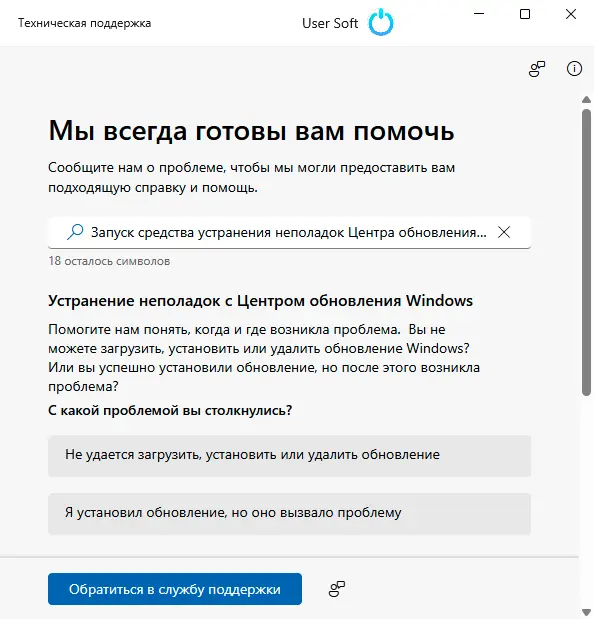The height and width of the screenshot is (619, 594).
Task: Open the feedback icon beside the info icon
Action: pos(537,69)
